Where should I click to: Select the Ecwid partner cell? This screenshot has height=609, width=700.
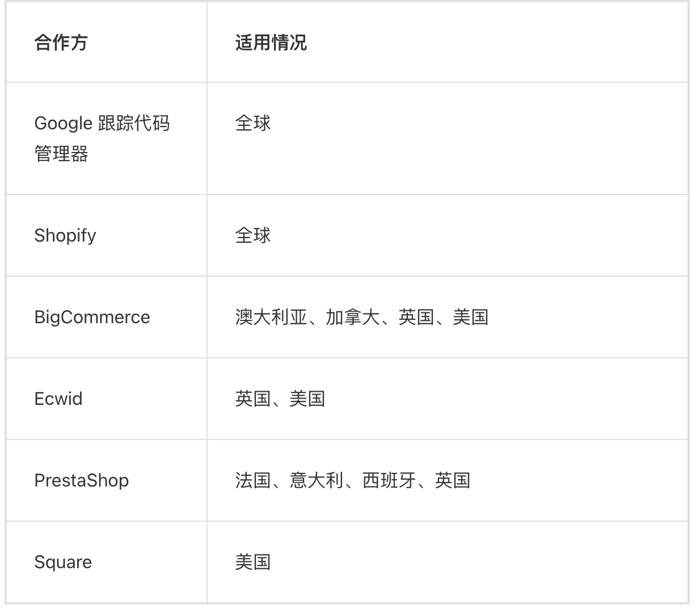click(x=58, y=399)
